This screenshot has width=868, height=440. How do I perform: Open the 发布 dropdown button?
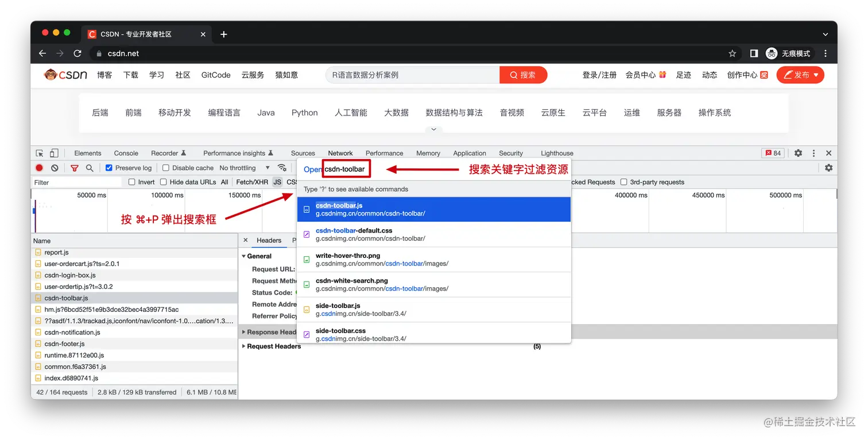[x=800, y=75]
